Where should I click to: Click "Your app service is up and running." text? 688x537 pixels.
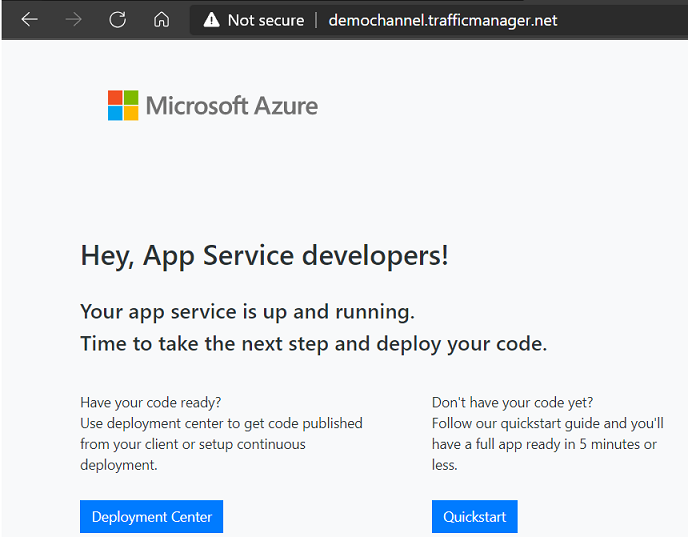247,312
